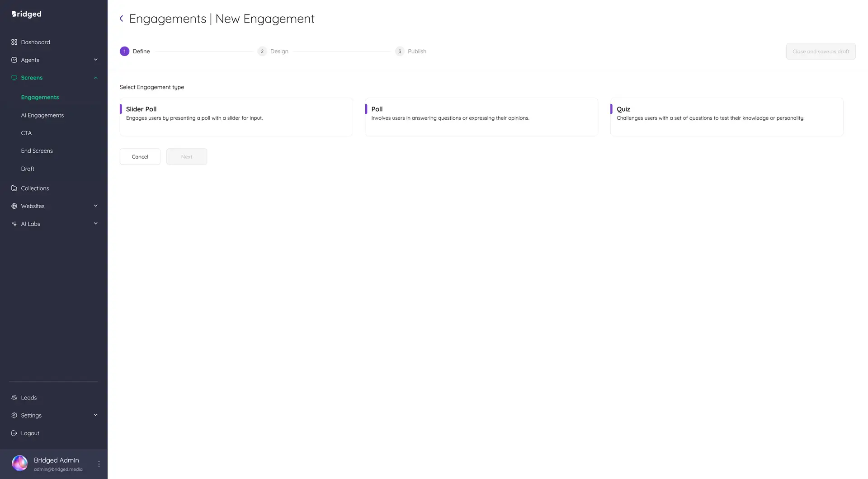Viewport: 868px width, 479px height.
Task: Click the Screens icon in sidebar
Action: coord(14,77)
